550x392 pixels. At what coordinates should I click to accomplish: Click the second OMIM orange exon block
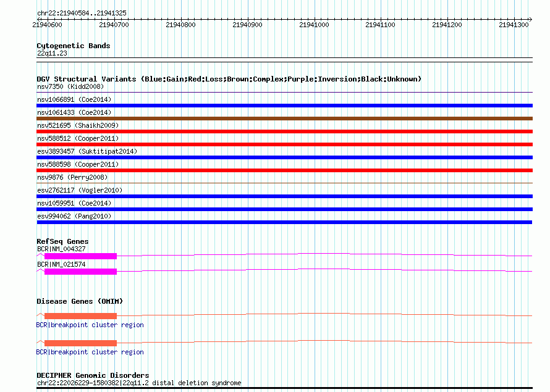pos(81,343)
